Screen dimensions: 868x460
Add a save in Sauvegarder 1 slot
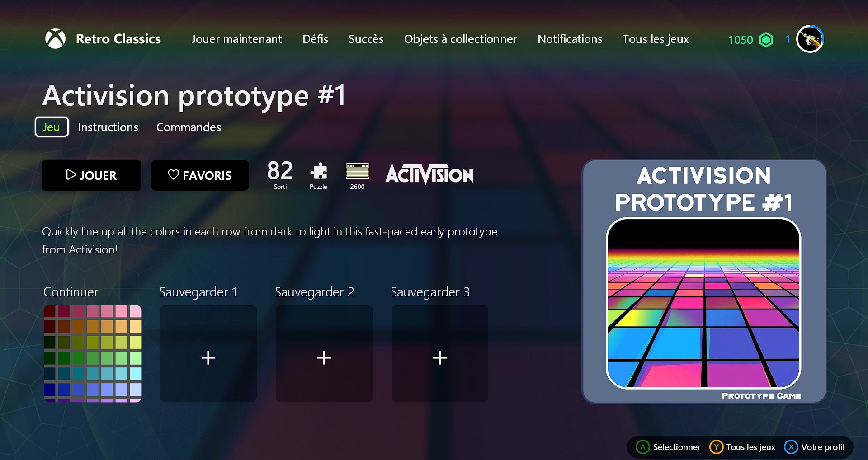[x=208, y=353]
